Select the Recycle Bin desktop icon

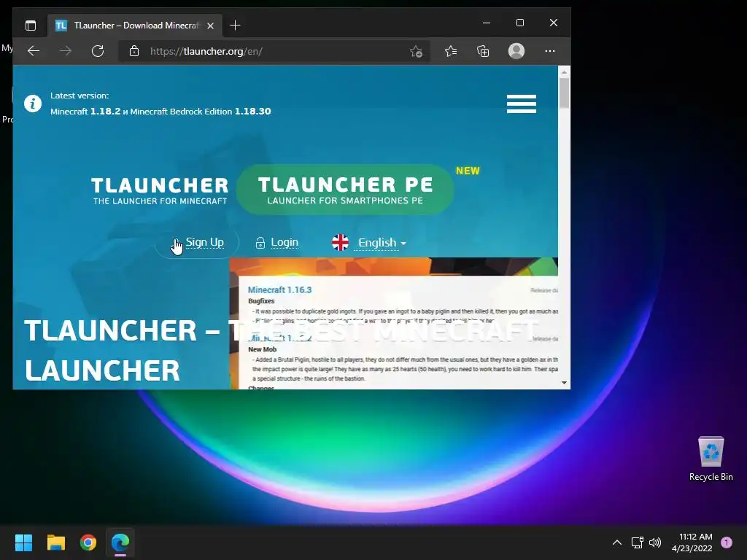pos(711,459)
